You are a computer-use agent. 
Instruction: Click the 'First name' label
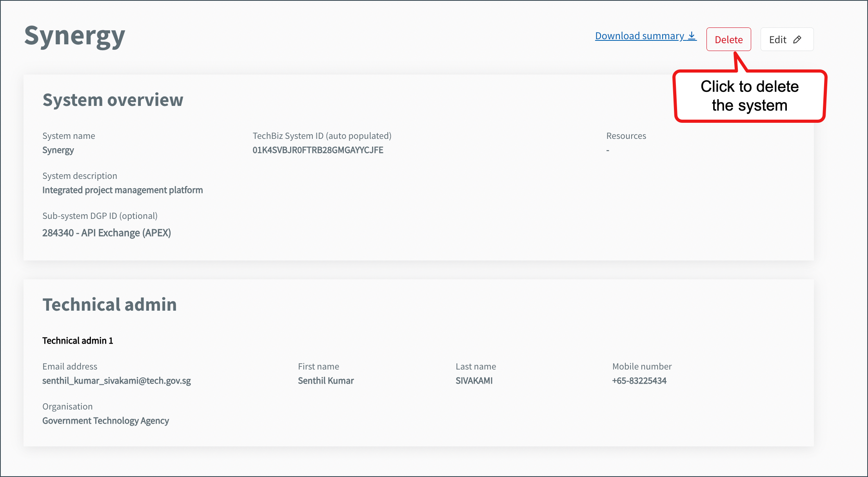click(318, 366)
